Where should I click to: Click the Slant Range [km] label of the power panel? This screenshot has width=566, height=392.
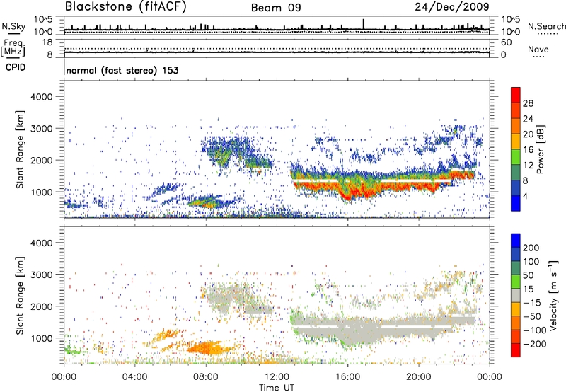click(x=20, y=149)
